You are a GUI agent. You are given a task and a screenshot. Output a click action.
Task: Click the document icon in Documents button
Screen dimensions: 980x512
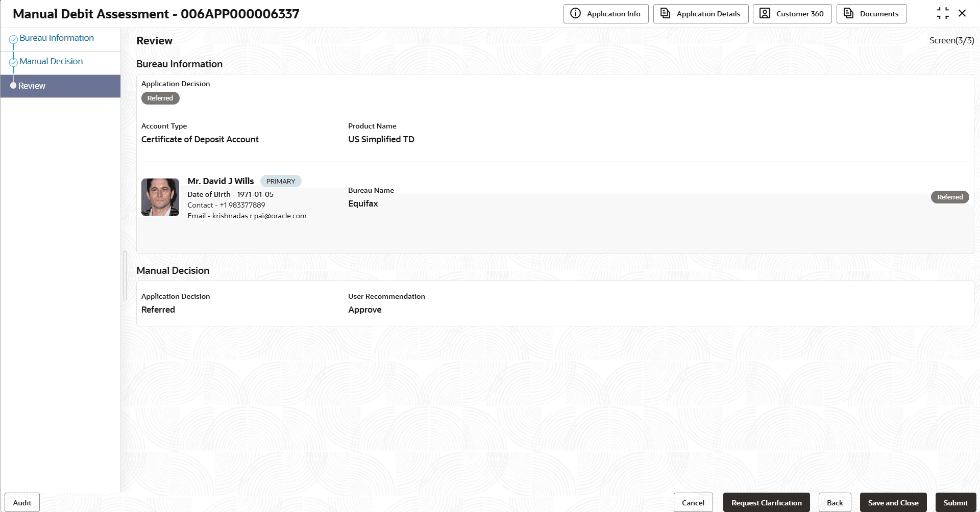[x=848, y=13]
